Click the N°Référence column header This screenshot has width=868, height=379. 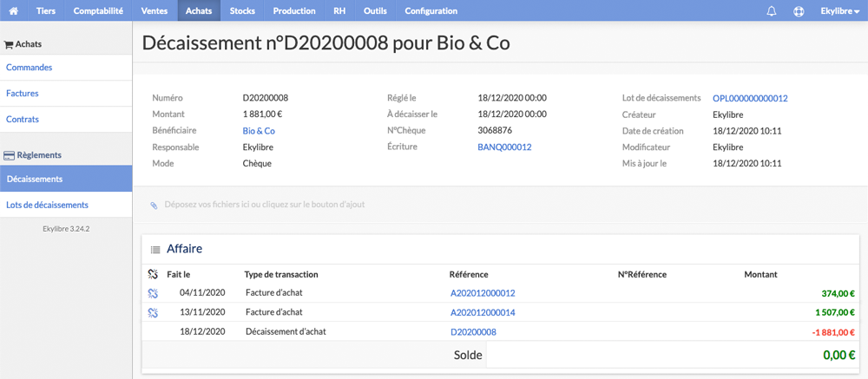(x=641, y=274)
